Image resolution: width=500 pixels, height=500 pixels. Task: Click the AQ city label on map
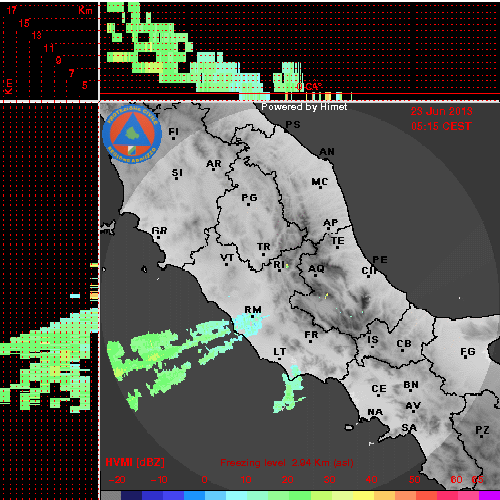(316, 268)
